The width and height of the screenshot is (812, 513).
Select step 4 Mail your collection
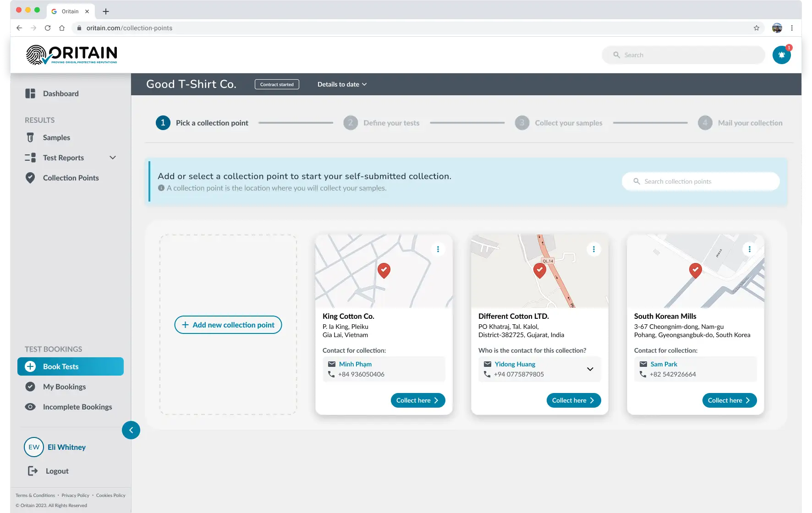705,123
